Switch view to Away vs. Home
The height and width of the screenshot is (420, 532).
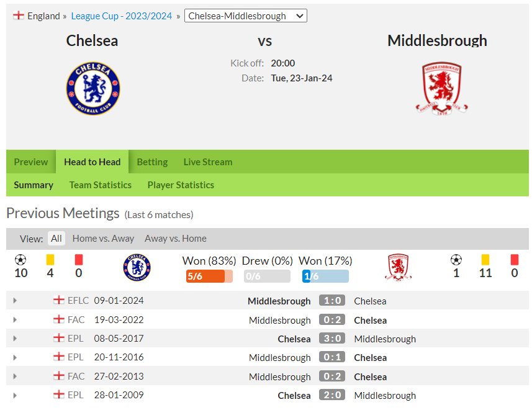tap(176, 239)
